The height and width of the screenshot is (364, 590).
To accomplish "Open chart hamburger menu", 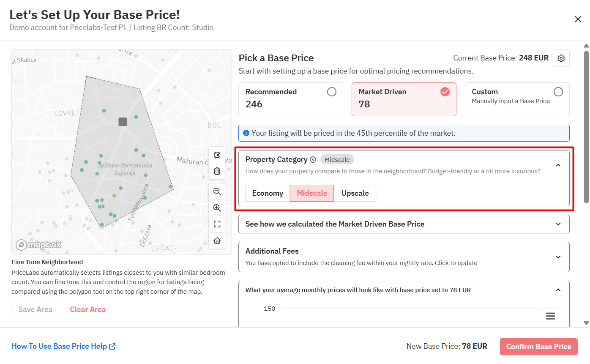I will coord(550,316).
